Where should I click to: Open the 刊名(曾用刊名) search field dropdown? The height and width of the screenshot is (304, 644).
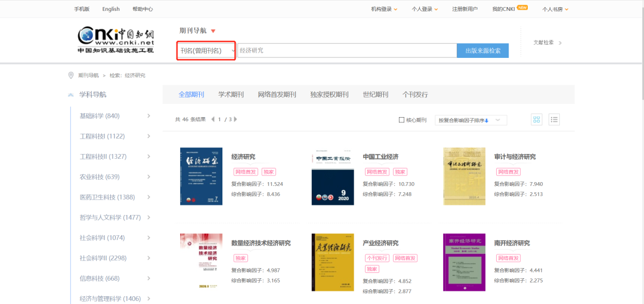tap(206, 51)
